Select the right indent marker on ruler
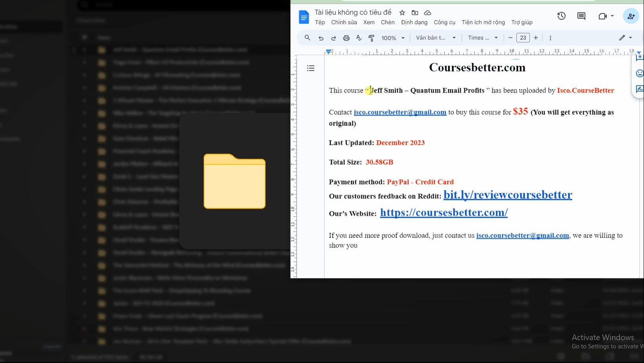Image resolution: width=644 pixels, height=363 pixels. coord(638,53)
